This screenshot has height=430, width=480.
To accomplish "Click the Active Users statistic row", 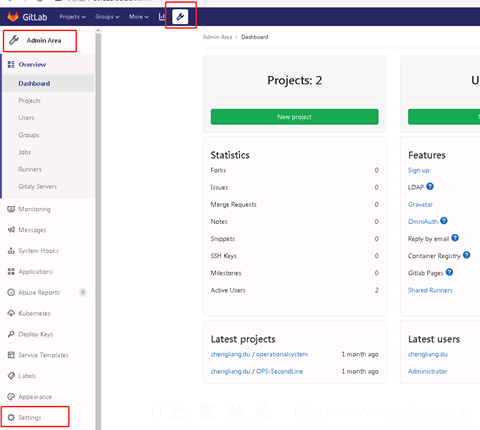I will pos(294,290).
